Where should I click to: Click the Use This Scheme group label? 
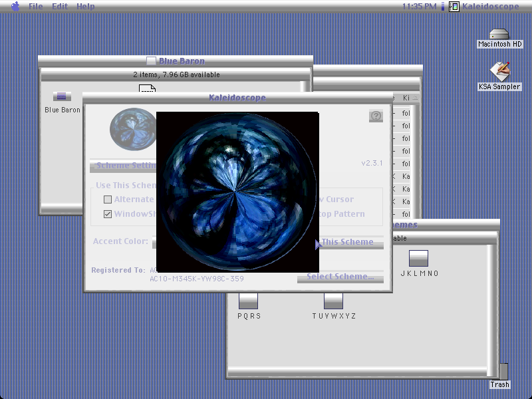126,186
